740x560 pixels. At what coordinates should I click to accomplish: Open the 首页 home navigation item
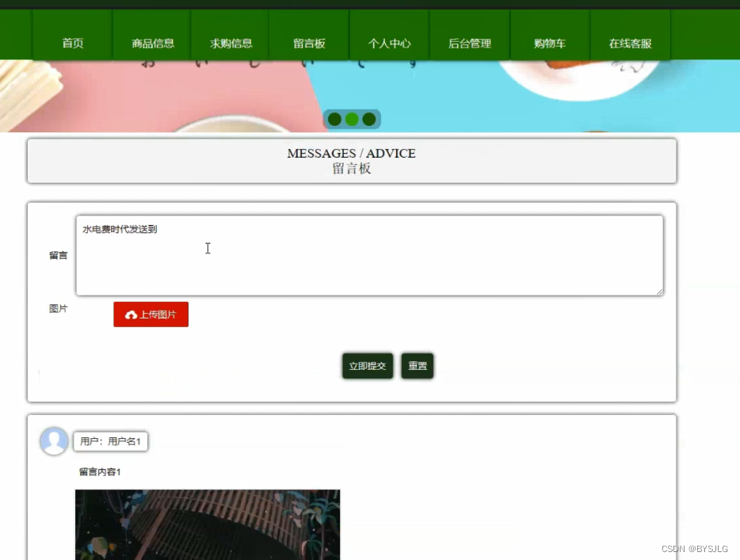(x=73, y=44)
